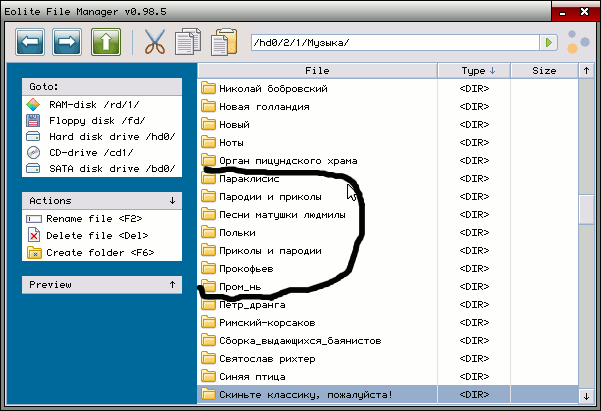Image resolution: width=601 pixels, height=411 pixels.
Task: Click the Back arrow navigation button
Action: (x=30, y=42)
